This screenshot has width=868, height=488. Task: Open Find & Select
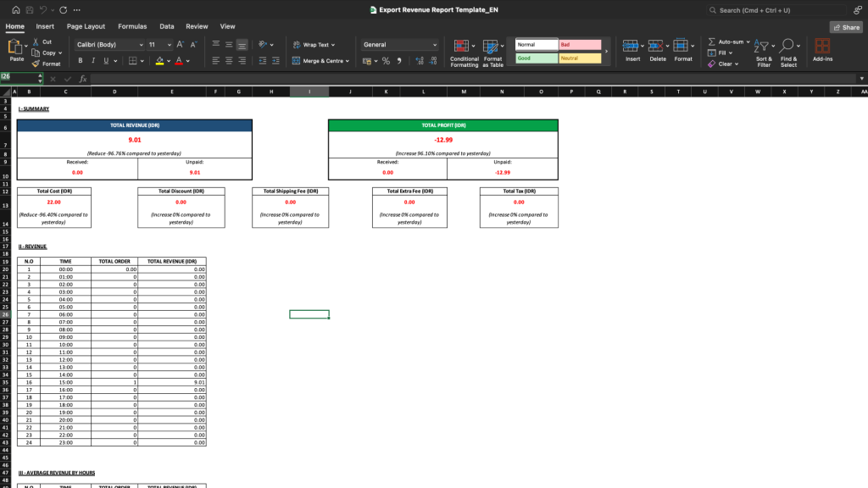788,53
